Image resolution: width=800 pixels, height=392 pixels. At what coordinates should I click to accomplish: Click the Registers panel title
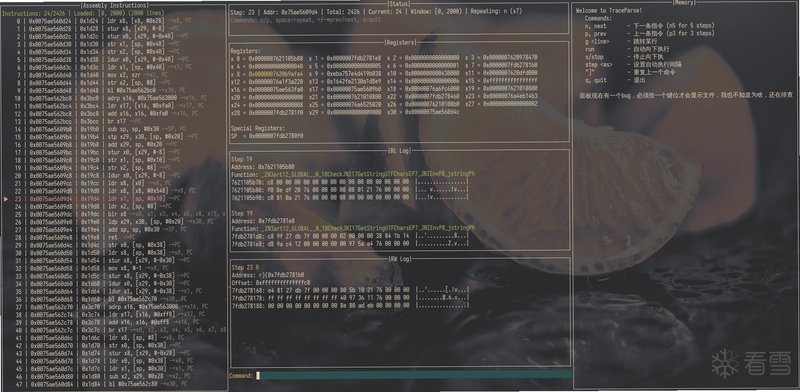(x=399, y=43)
